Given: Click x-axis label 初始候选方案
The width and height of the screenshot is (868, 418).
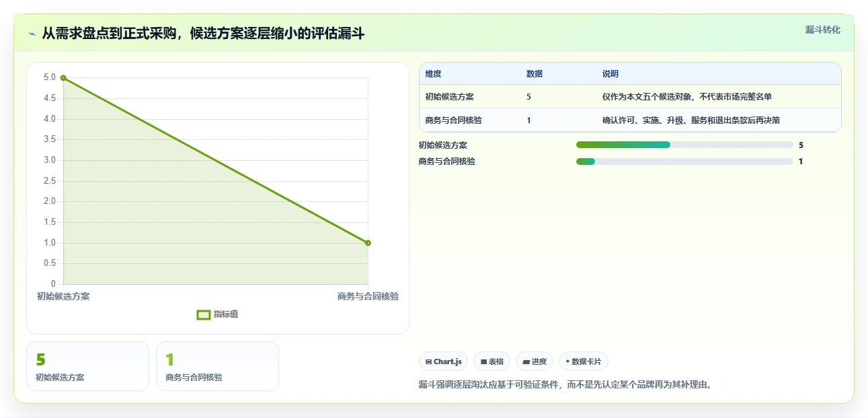Looking at the screenshot, I should pyautogui.click(x=63, y=296).
